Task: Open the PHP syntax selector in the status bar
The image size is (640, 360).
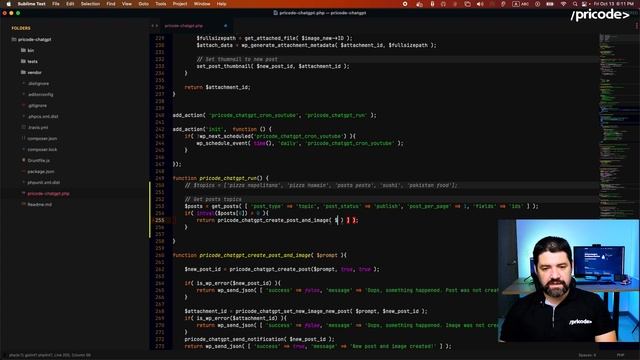Action: [620, 355]
